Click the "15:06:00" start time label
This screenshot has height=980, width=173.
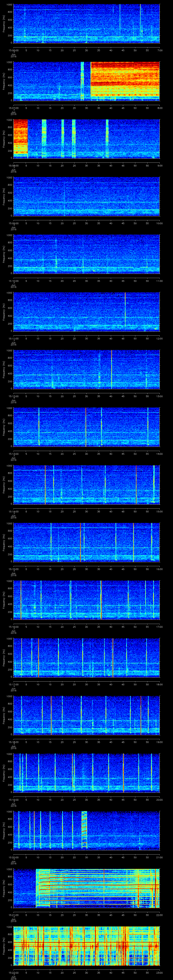[x=14, y=50]
